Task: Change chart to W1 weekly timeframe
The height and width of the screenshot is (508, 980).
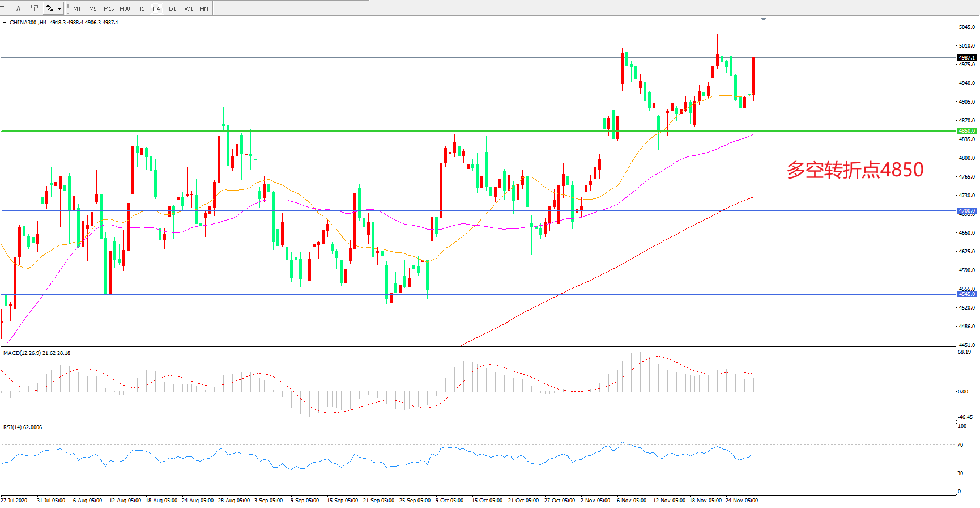Action: (189, 9)
